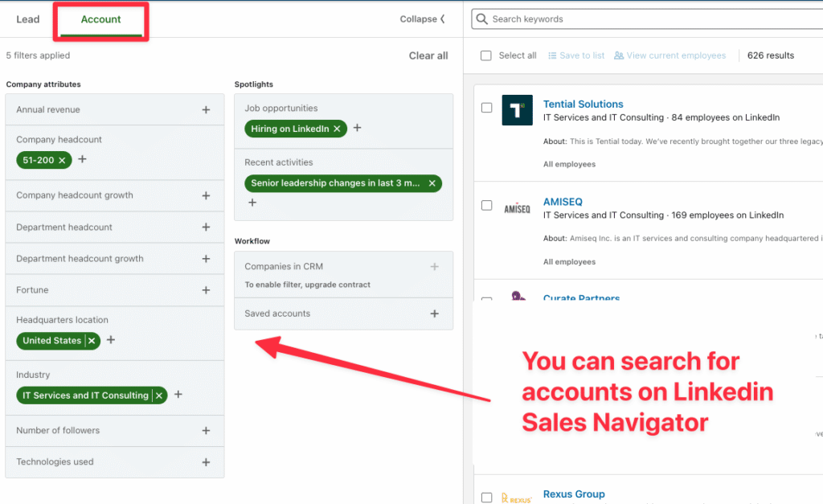Screen dimensions: 823x504
Task: Click the Tential Solutions logo
Action: click(517, 110)
